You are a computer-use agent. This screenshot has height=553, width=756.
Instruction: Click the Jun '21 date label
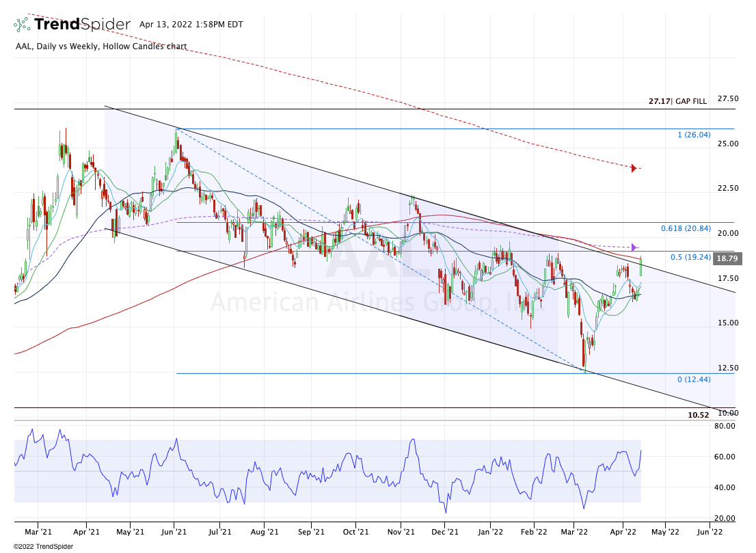(174, 532)
